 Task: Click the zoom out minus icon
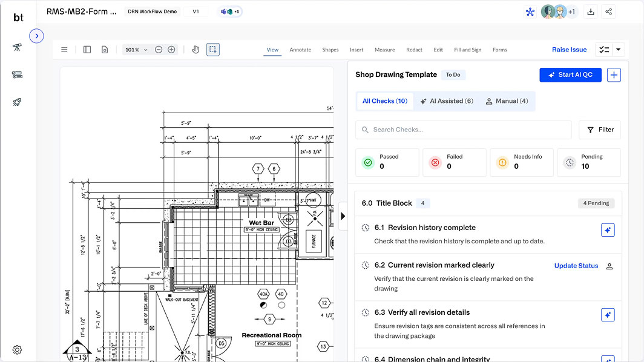click(x=159, y=50)
